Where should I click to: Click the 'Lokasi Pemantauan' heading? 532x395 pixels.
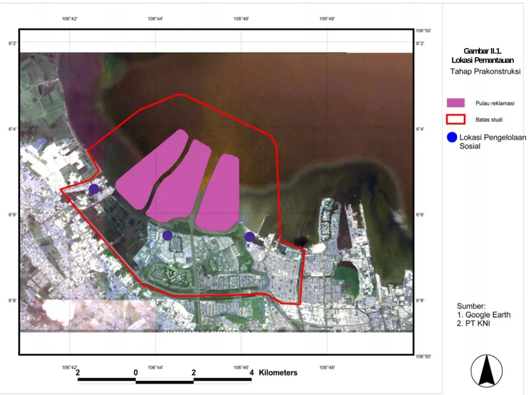pyautogui.click(x=483, y=60)
